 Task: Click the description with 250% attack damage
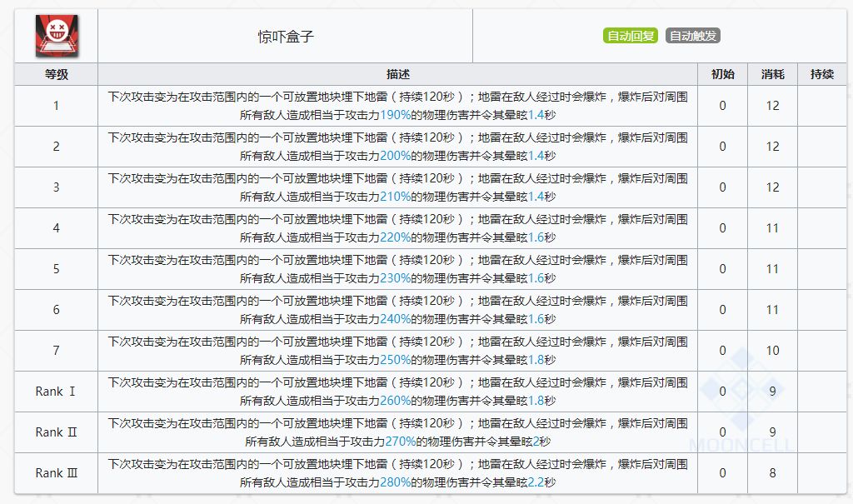click(x=397, y=351)
